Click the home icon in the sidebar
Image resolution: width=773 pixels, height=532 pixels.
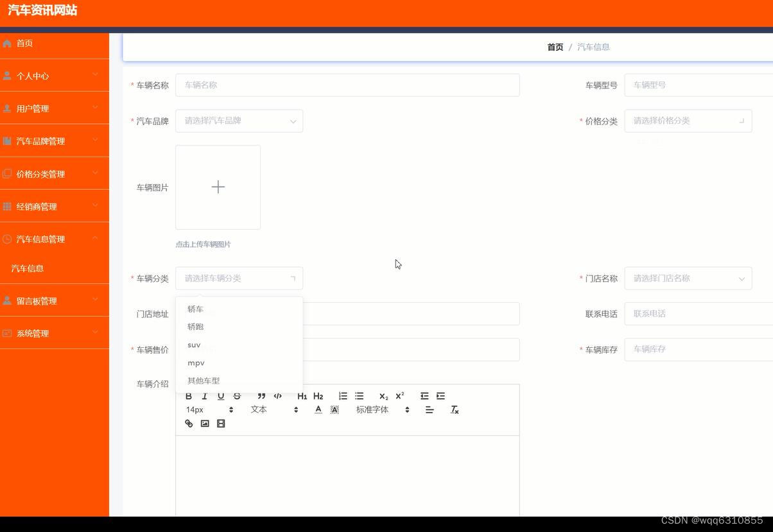click(x=7, y=43)
